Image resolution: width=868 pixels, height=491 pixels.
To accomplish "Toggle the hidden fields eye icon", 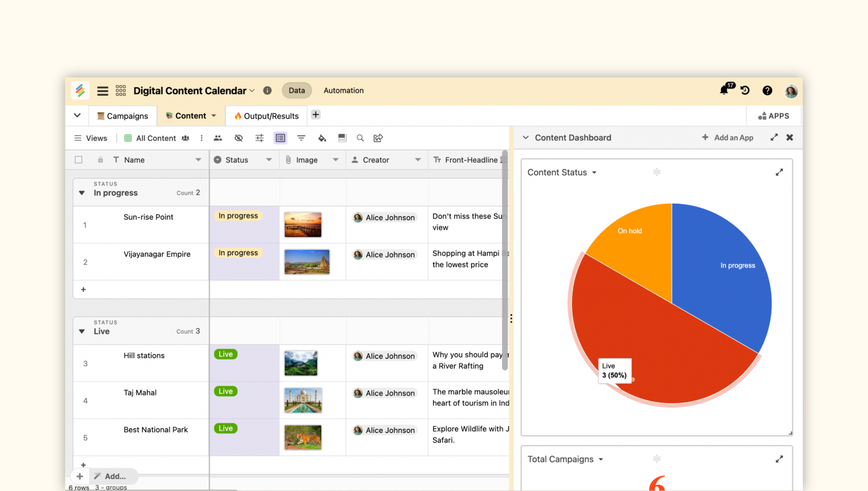I will (x=239, y=138).
